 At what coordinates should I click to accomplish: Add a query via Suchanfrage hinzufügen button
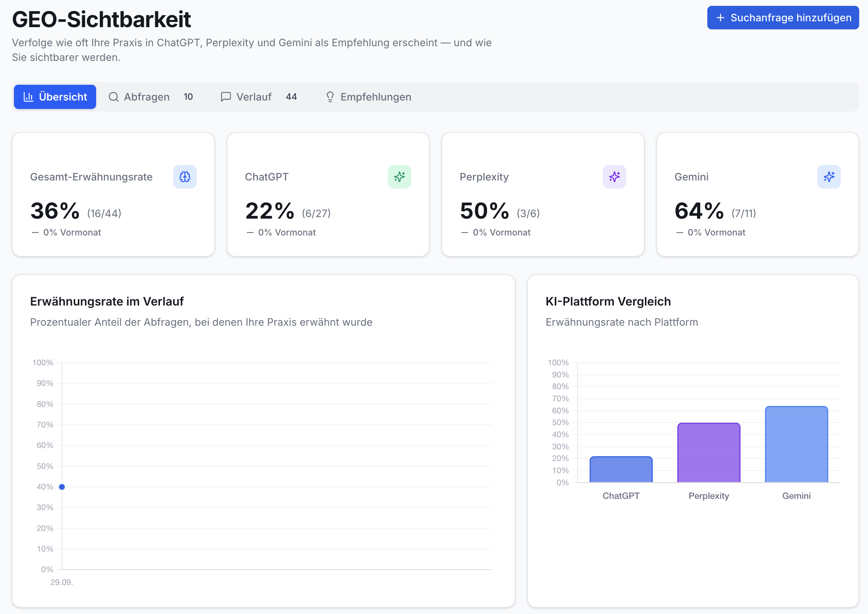(x=783, y=18)
